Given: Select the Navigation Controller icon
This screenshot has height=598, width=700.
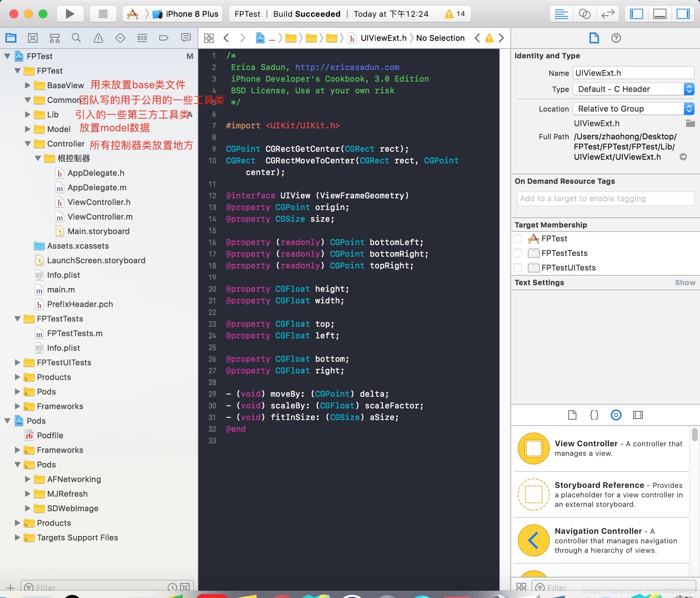Looking at the screenshot, I should 532,540.
